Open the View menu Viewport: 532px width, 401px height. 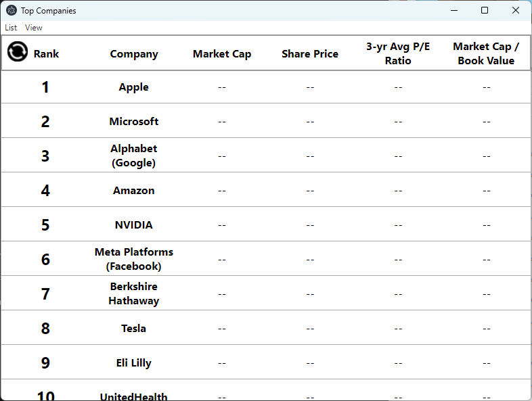33,28
